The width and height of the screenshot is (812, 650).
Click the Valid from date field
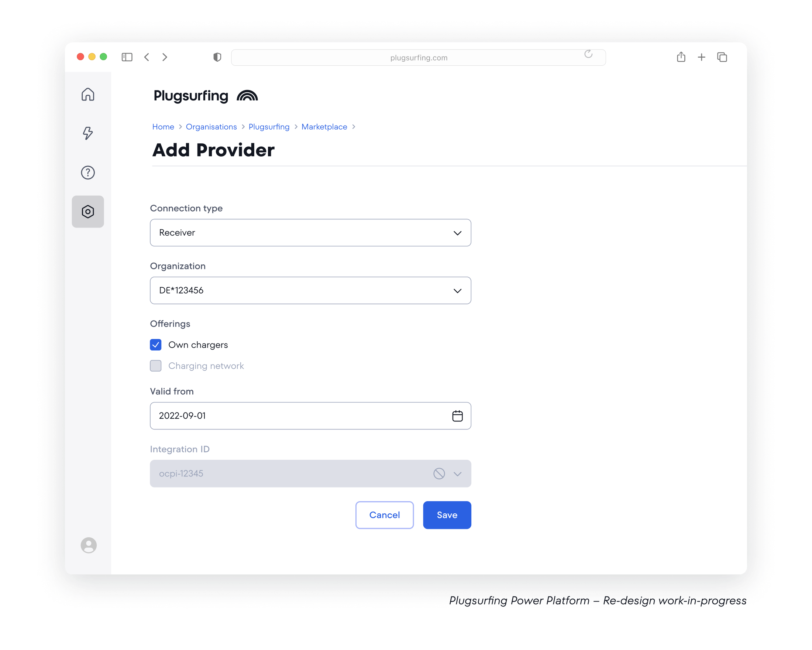310,415
